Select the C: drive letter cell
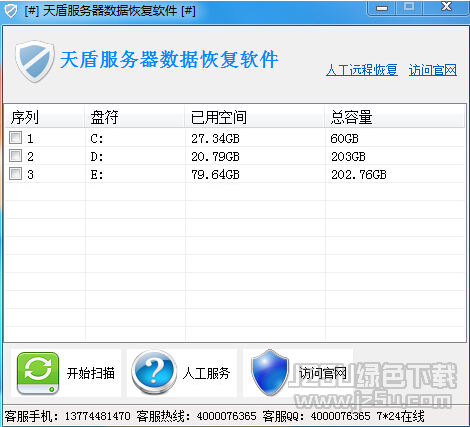This screenshot has width=470, height=427. (97, 139)
